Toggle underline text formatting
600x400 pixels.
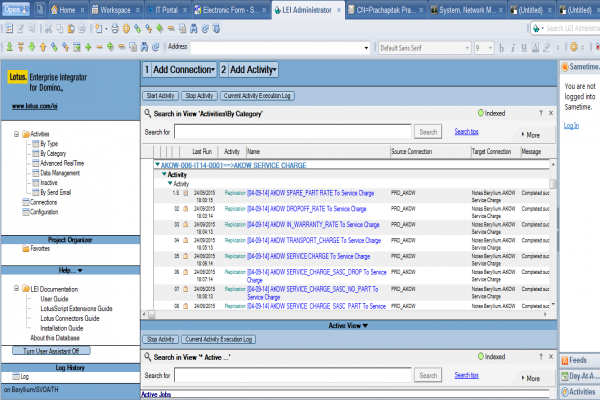pyautogui.click(x=524, y=48)
